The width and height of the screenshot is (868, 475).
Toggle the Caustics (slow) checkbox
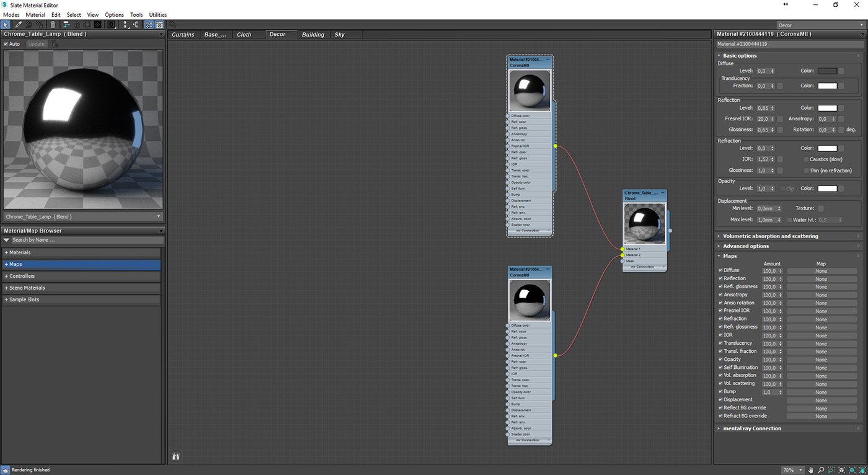coord(805,159)
